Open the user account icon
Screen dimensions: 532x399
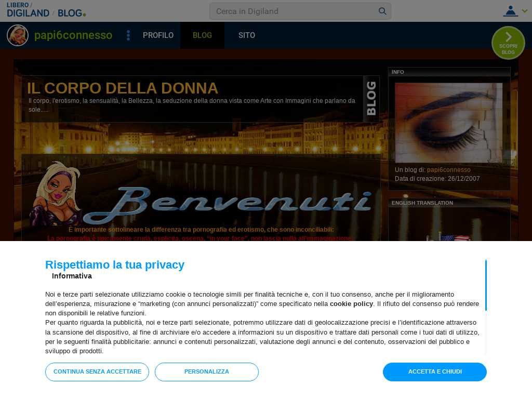click(510, 11)
